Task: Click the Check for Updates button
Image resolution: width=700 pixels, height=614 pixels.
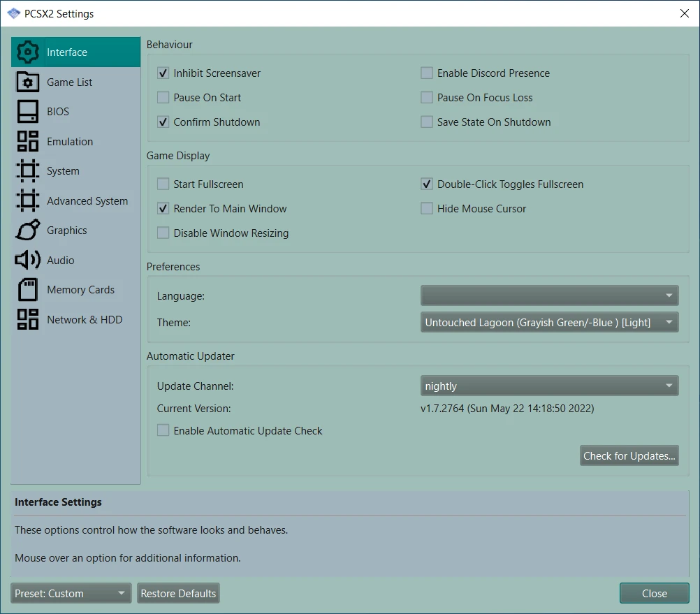Action: 629,455
